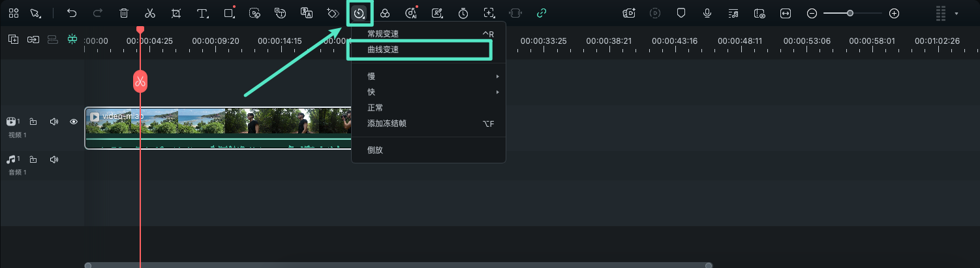
Task: Open the keyframe diamond icon
Action: coord(333,13)
